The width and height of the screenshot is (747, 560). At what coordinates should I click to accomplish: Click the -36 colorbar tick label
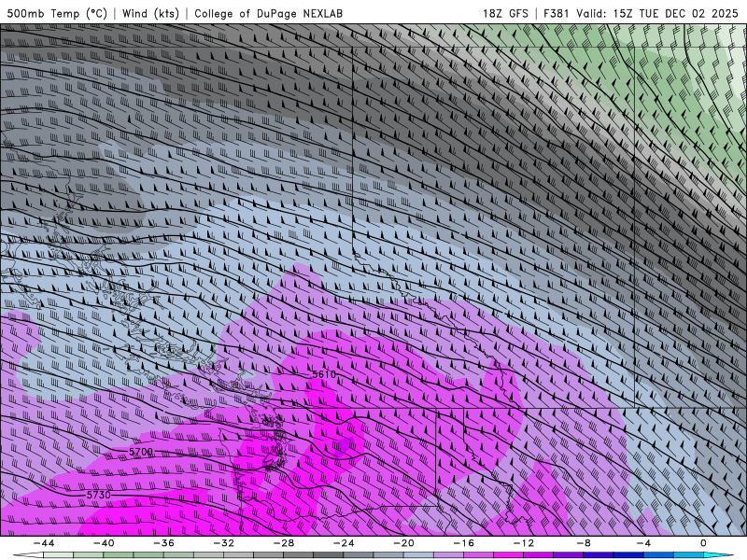(x=163, y=543)
